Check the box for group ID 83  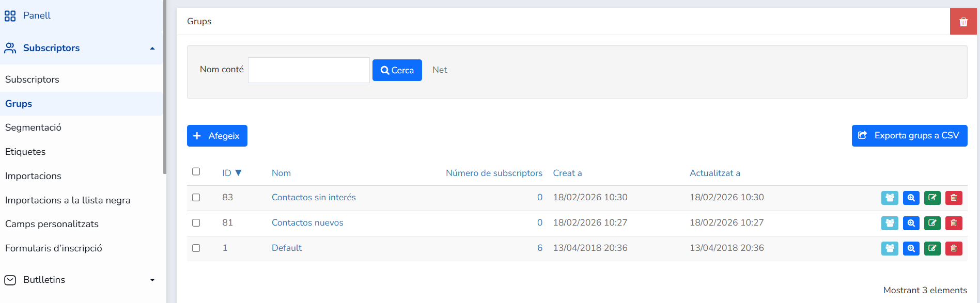click(x=196, y=197)
